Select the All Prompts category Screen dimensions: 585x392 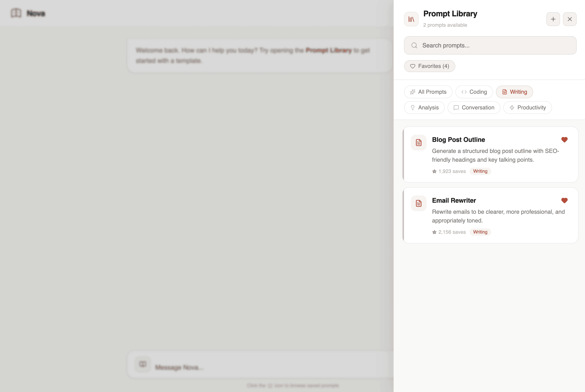tap(428, 92)
